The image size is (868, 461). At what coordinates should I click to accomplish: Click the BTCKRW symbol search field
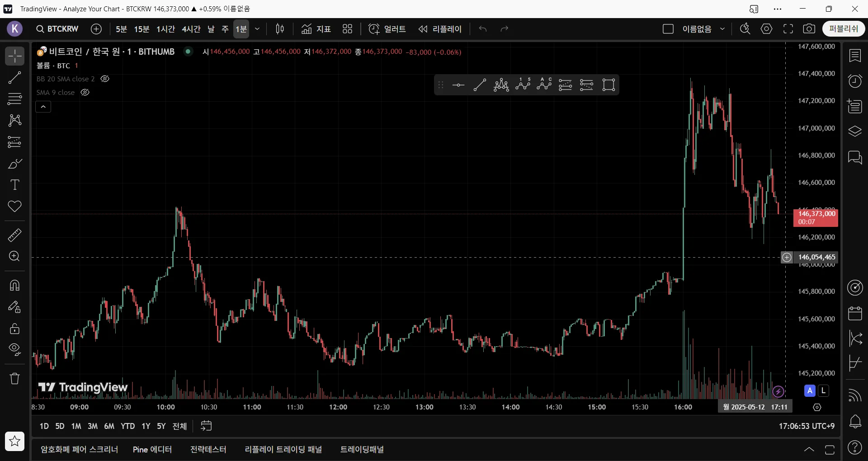click(x=57, y=29)
